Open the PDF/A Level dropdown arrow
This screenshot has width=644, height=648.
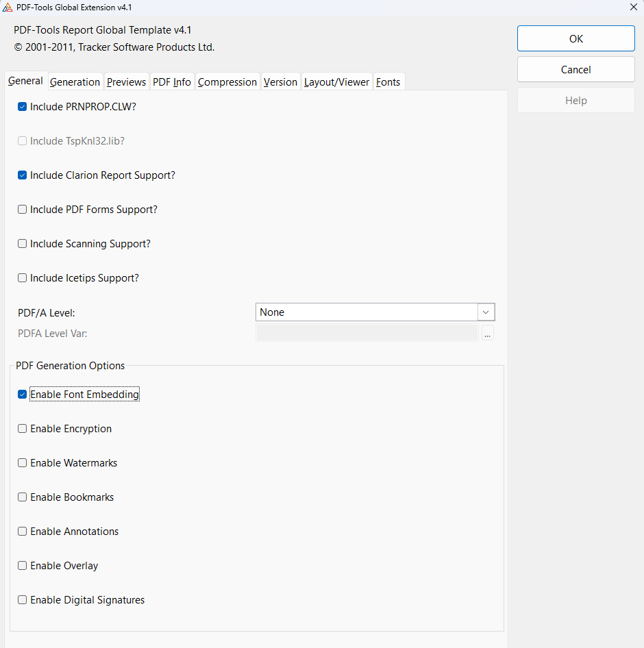coord(486,312)
